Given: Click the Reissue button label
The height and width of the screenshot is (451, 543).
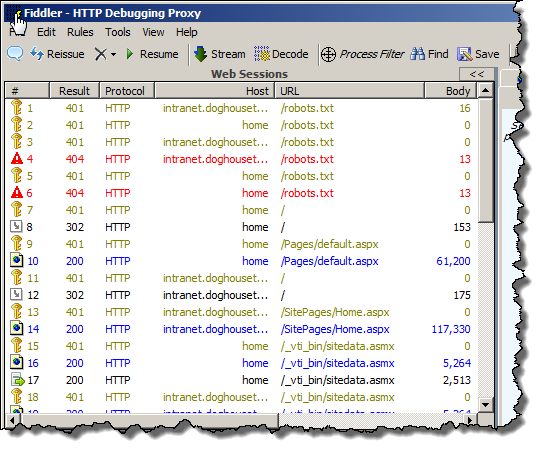Looking at the screenshot, I should click(x=65, y=54).
